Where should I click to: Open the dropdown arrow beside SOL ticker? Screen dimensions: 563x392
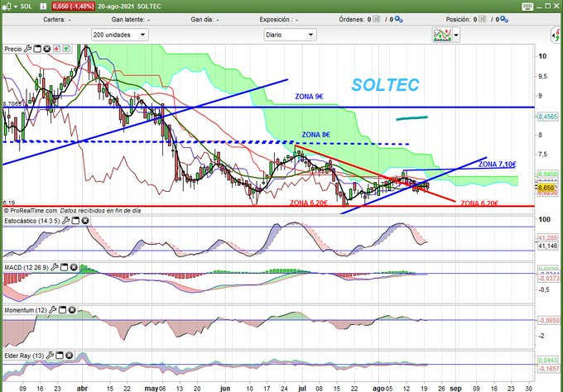(x=16, y=7)
